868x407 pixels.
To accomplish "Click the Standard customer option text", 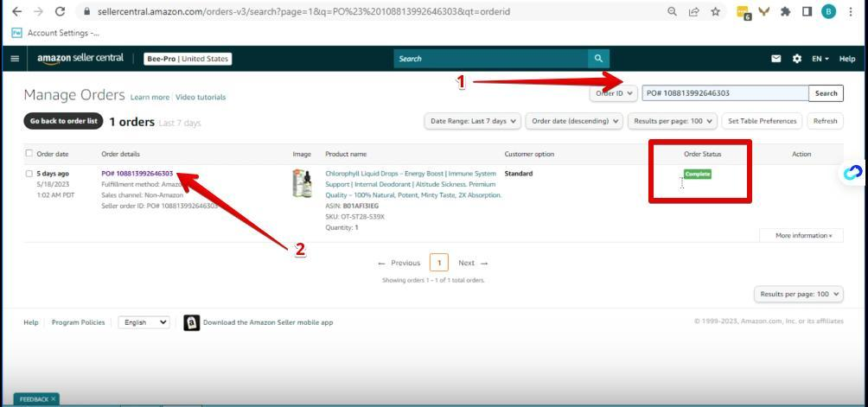I will coord(519,174).
